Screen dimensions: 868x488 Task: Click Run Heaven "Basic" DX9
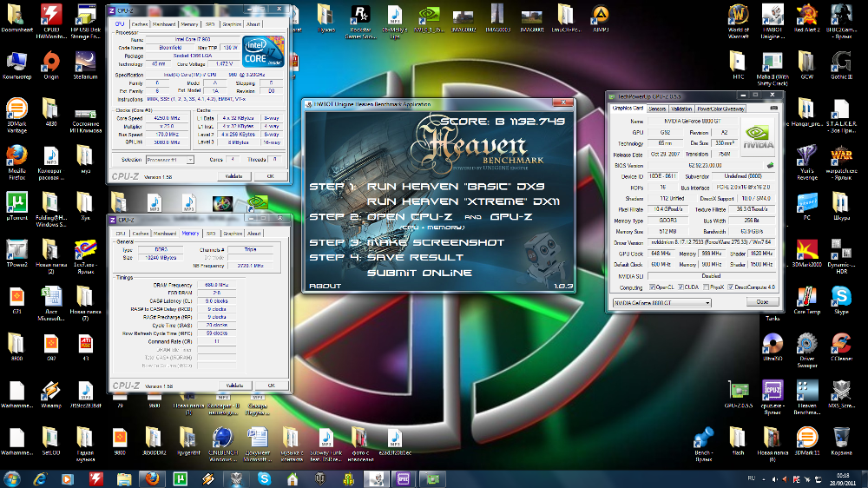click(x=455, y=187)
